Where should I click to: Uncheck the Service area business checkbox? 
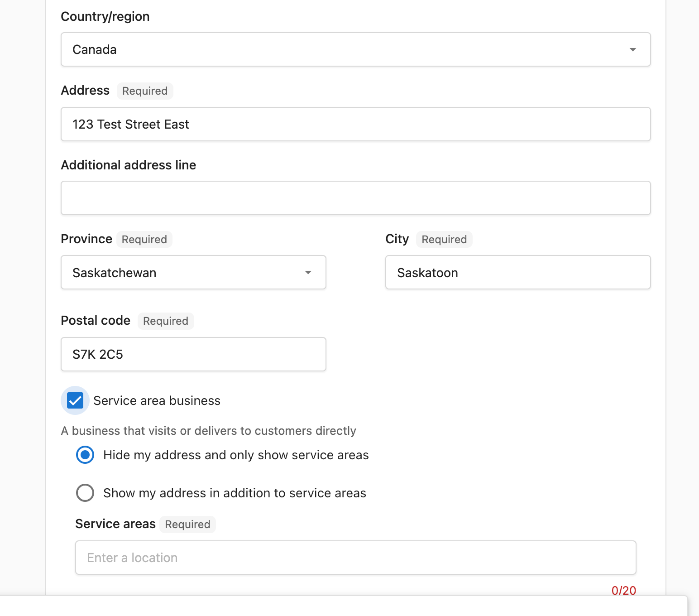[x=75, y=400]
